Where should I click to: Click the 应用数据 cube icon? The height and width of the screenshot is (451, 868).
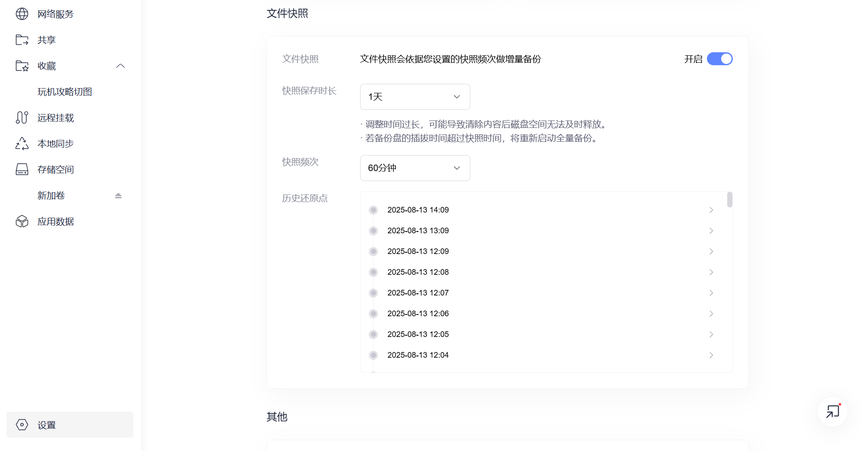22,221
